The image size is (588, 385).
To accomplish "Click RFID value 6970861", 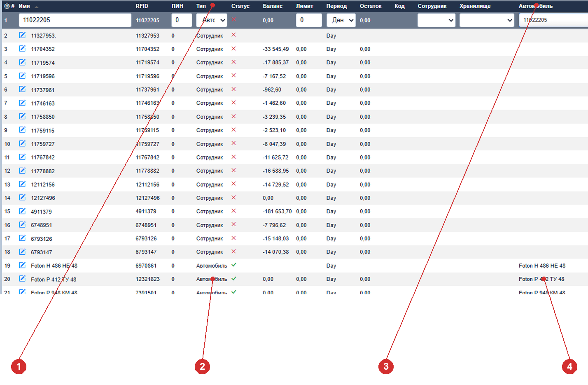I will pyautogui.click(x=146, y=266).
